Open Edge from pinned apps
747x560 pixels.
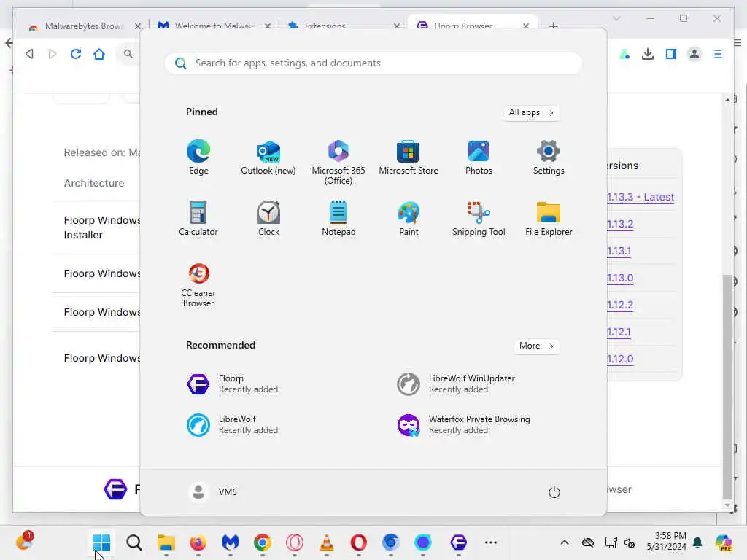198,157
